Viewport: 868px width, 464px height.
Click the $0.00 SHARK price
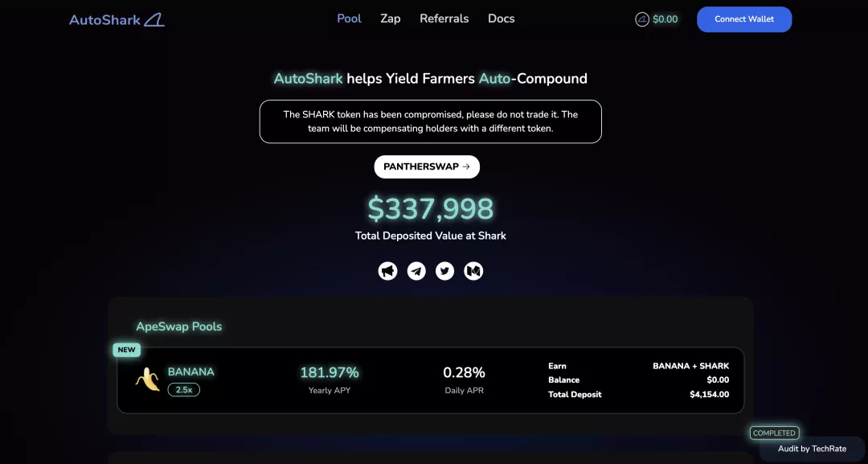[x=665, y=19]
